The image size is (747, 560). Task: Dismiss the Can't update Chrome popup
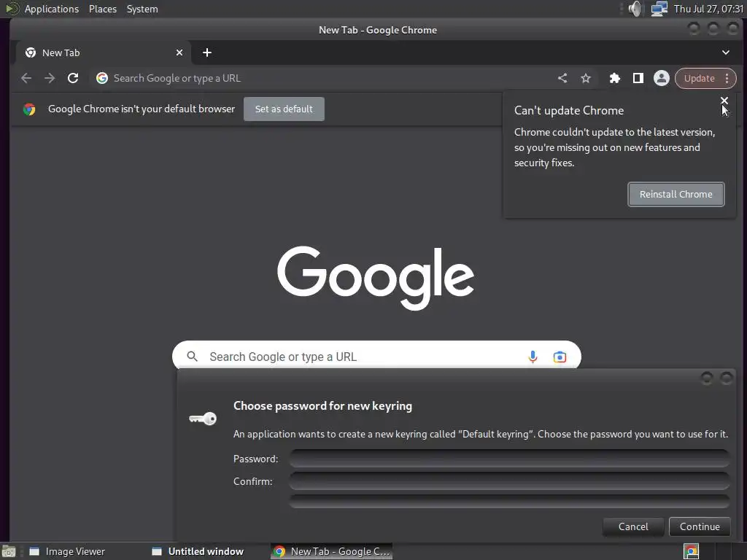724,101
